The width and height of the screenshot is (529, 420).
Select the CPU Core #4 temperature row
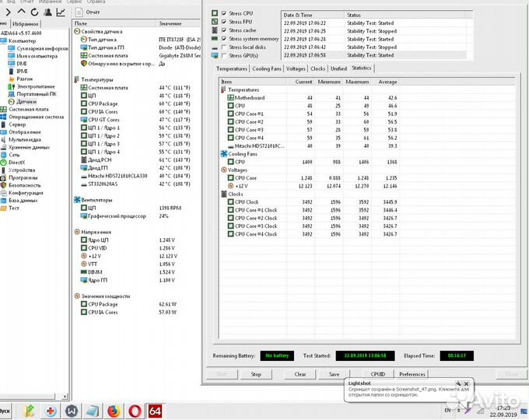point(310,138)
